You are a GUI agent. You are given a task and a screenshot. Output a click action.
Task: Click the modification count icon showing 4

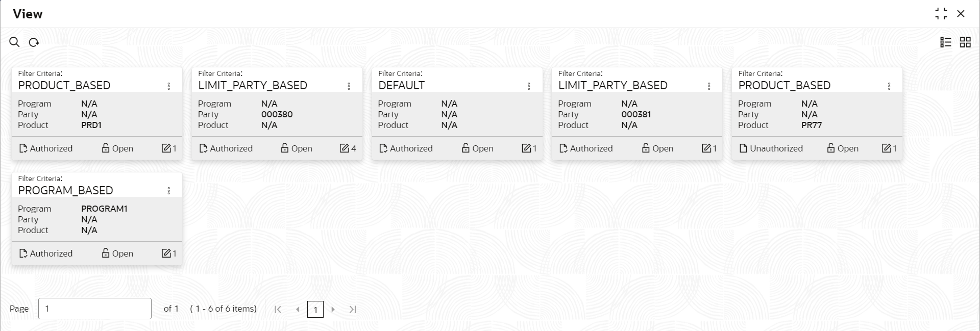[x=345, y=148]
